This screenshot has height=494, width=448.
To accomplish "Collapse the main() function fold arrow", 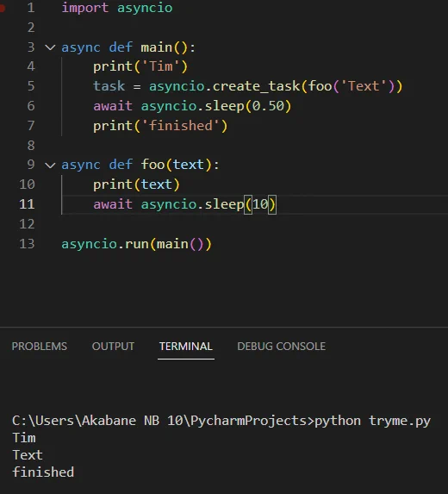I will [50, 47].
